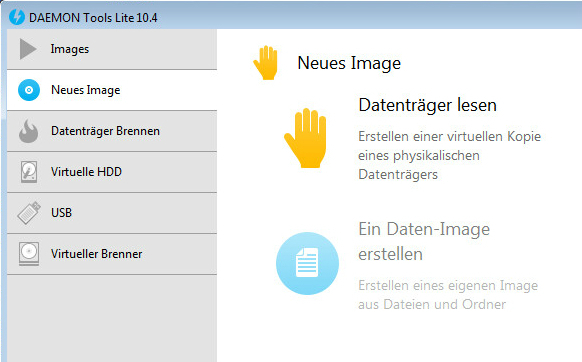
Task: Open Virtueller Brenner via the disc drive icon
Action: coord(29,254)
